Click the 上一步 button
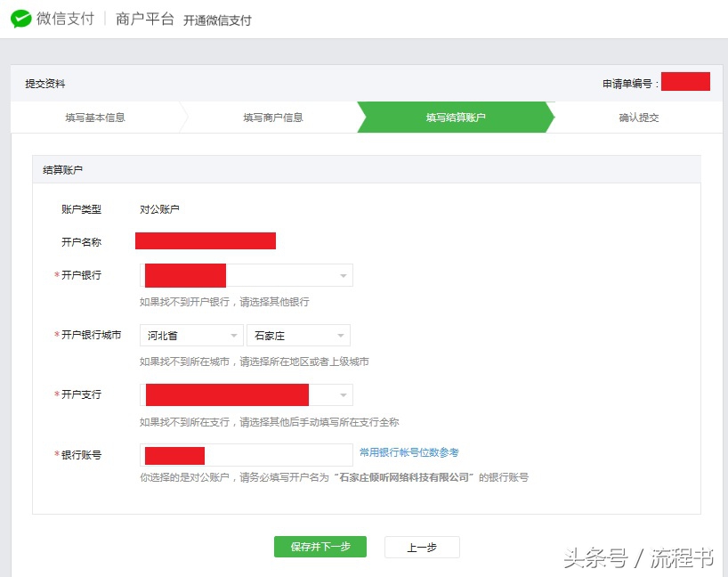 click(421, 547)
